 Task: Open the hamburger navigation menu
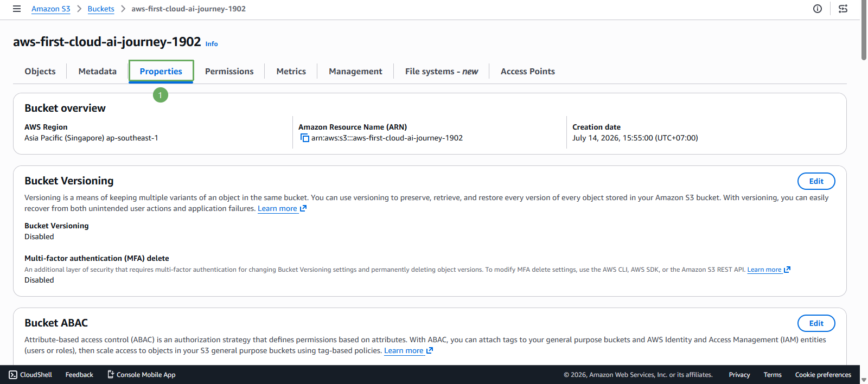17,9
